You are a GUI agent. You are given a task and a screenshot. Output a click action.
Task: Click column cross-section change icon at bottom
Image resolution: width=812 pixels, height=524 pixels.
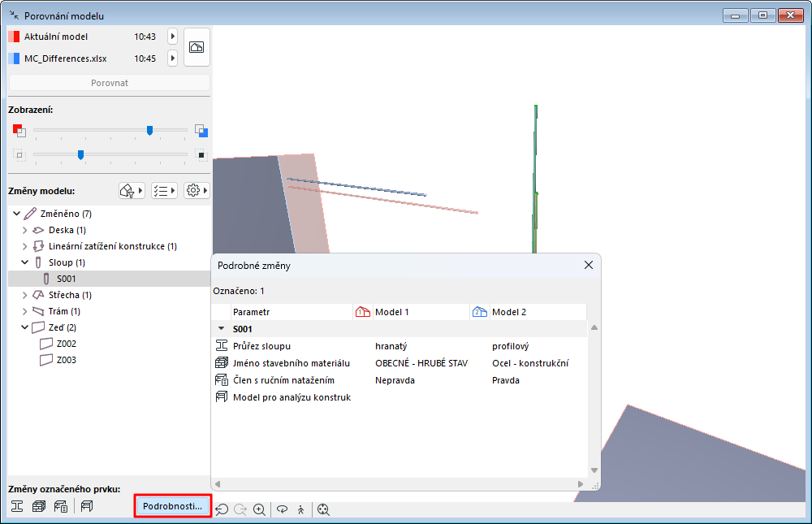(17, 506)
